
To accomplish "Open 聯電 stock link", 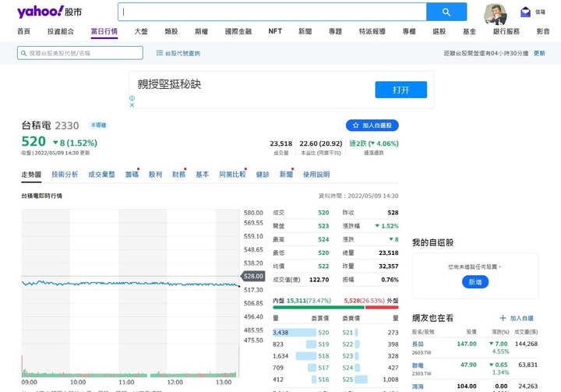I will point(418,366).
